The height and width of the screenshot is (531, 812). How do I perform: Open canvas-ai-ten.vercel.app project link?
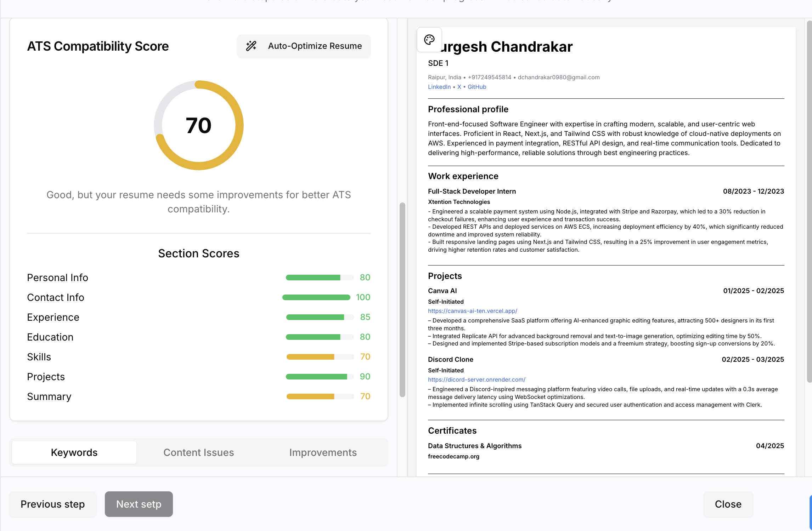[472, 311]
